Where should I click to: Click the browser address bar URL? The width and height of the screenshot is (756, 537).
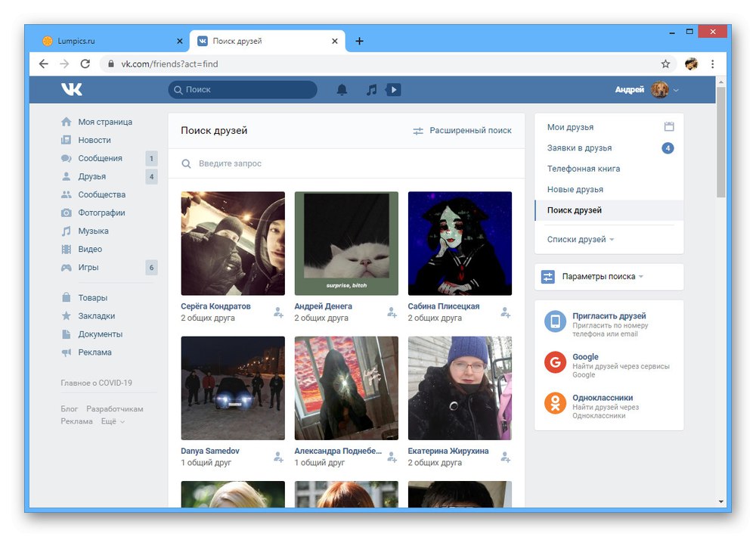point(169,64)
